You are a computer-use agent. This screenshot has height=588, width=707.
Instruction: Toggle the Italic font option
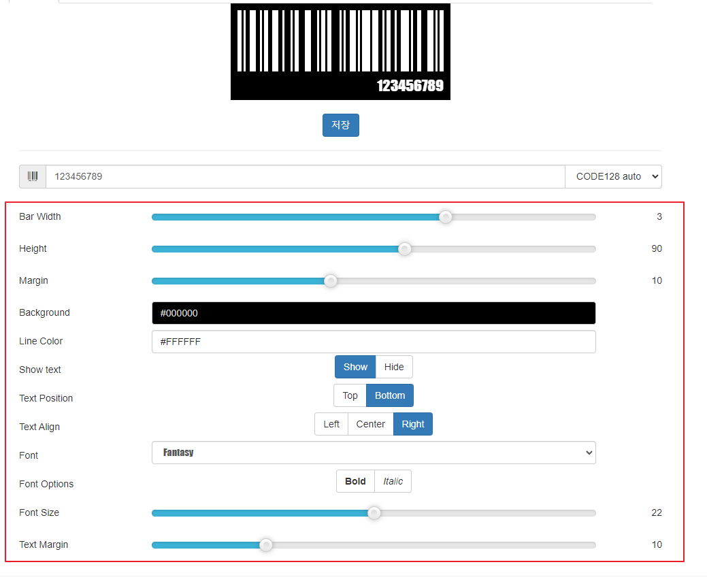click(393, 481)
